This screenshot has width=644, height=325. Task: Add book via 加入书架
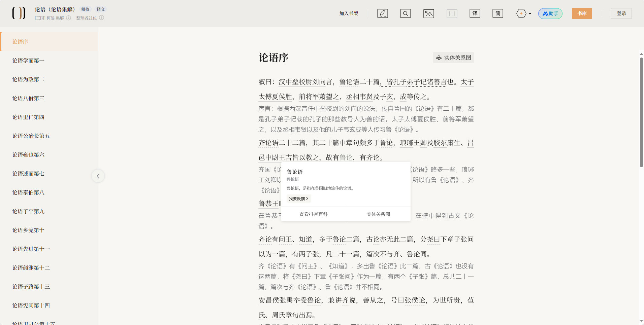[x=349, y=13]
